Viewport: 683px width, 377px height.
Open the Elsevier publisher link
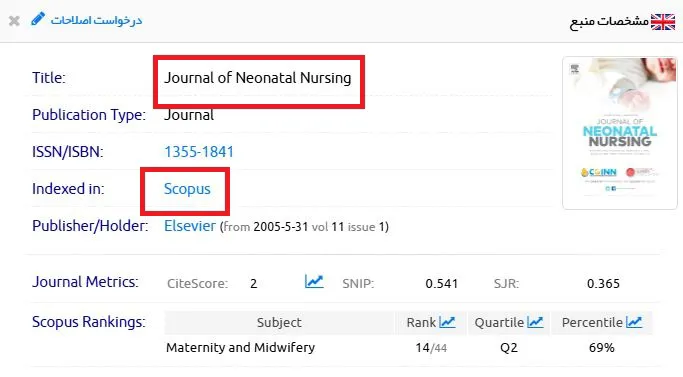coord(189,226)
